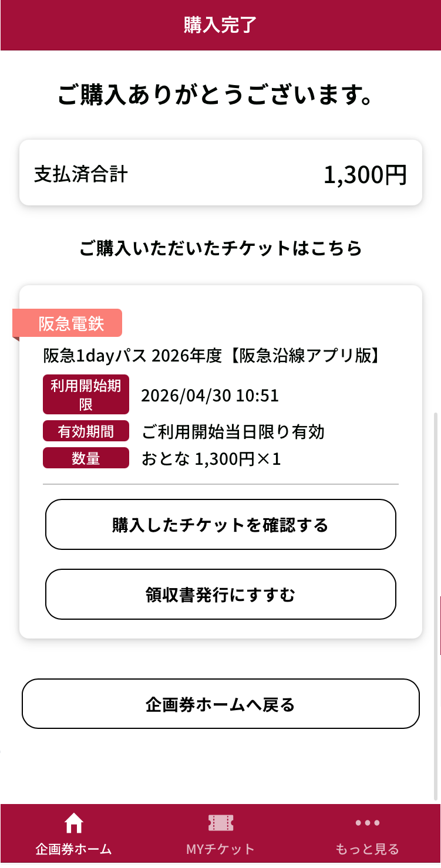The image size is (441, 868).
Task: Click the vertical scrollbar on right edge
Action: click(435, 604)
